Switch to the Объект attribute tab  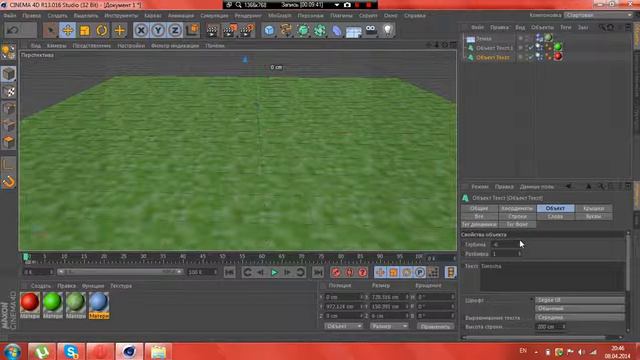click(555, 208)
